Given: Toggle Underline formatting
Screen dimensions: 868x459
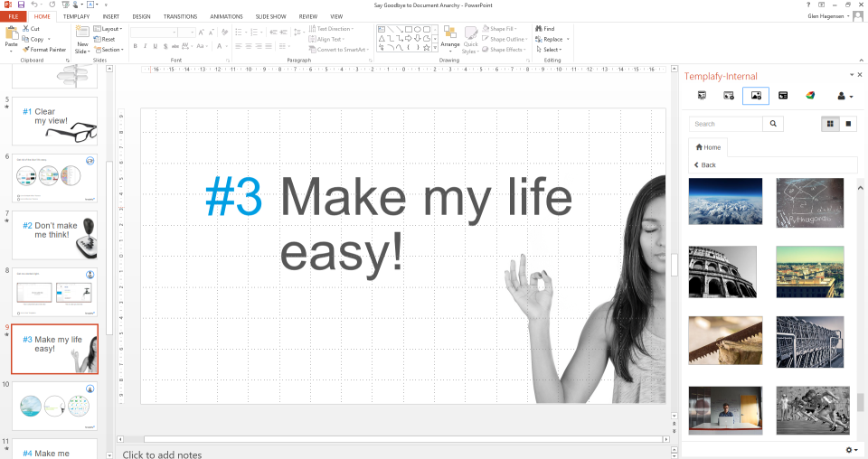Looking at the screenshot, I should point(155,46).
